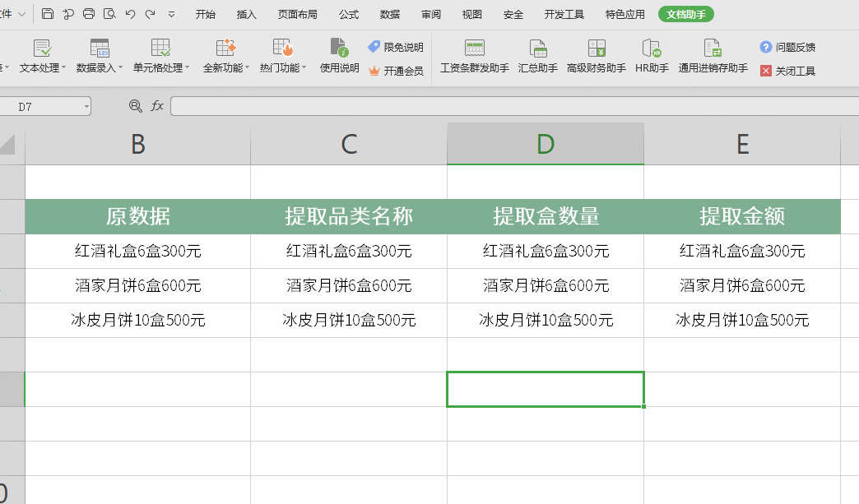Expand the 全新功能 dropdown arrow
Viewport: 859px width, 504px height.
[x=247, y=67]
